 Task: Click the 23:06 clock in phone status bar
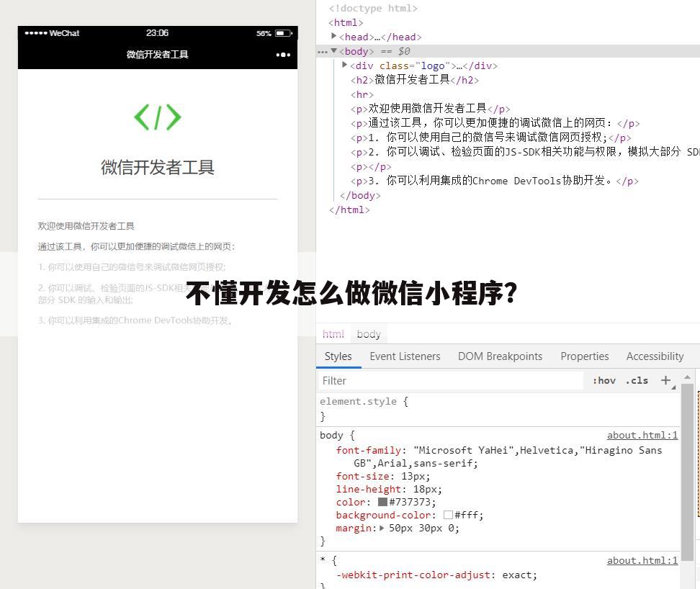click(x=157, y=33)
